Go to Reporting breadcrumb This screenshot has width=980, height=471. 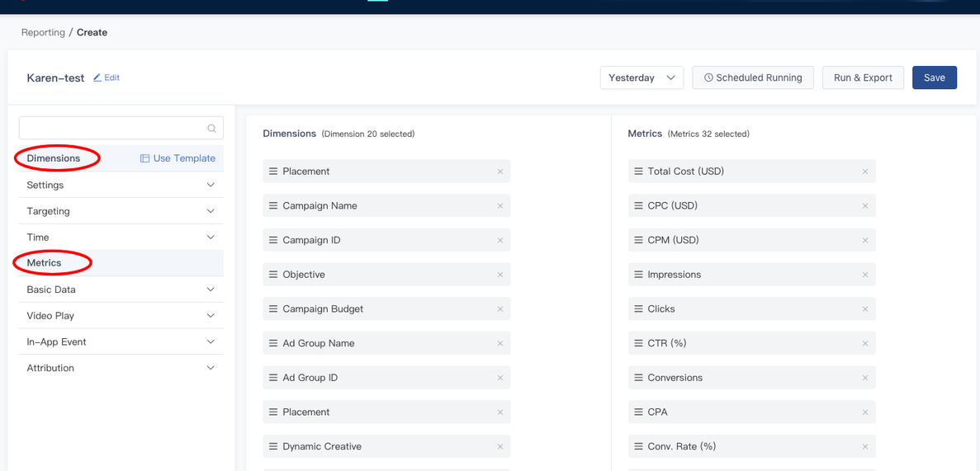click(x=43, y=32)
